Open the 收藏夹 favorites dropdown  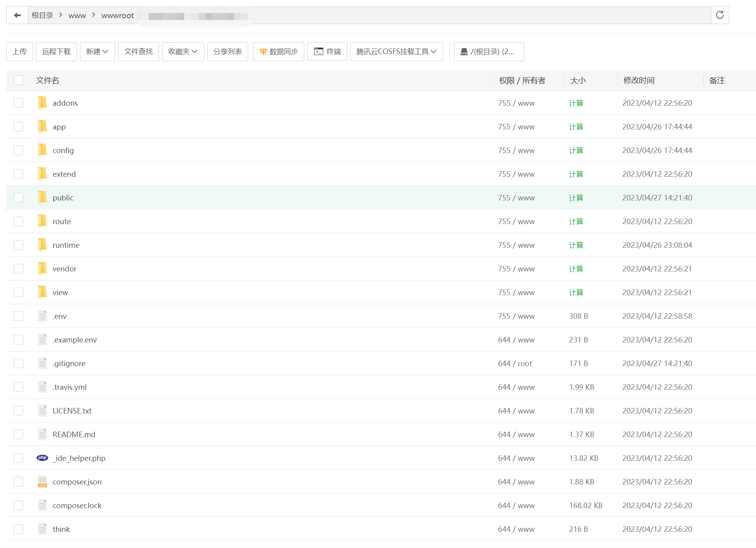coord(183,52)
